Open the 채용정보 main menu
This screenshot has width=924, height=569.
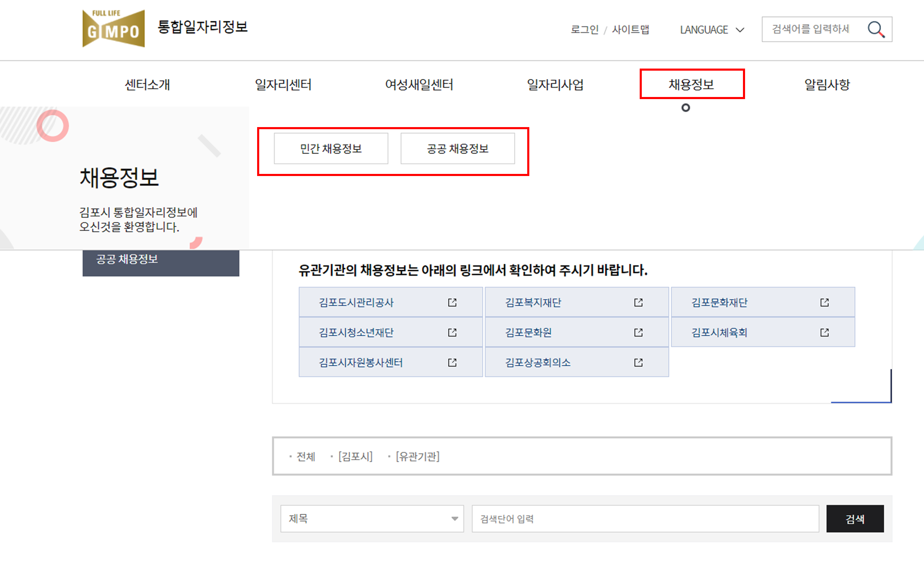click(692, 84)
